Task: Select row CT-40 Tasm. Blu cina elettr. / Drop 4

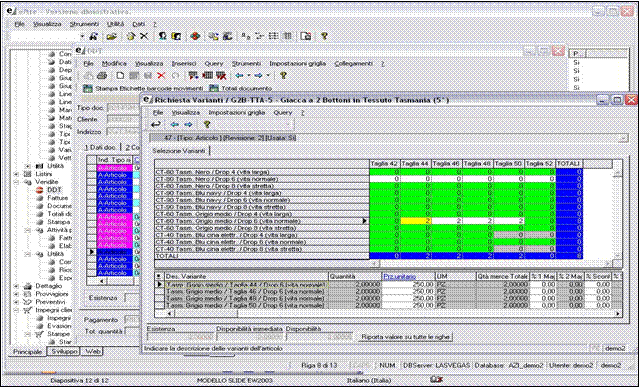Action: 262,235
